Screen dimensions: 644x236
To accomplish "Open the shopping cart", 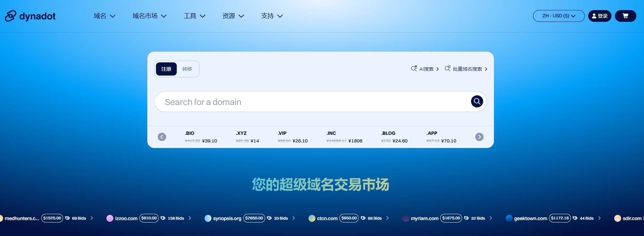I will point(625,16).
